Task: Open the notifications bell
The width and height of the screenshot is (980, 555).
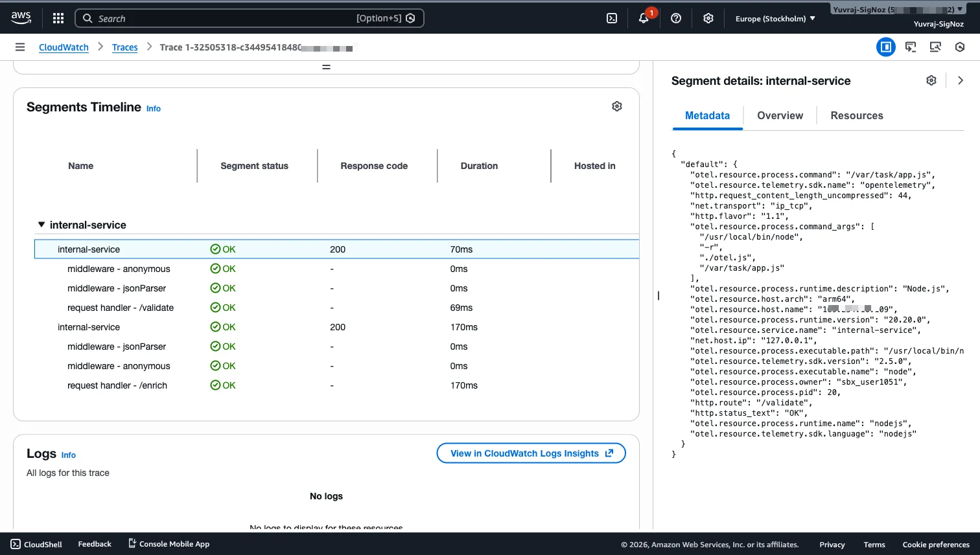Action: [x=644, y=18]
